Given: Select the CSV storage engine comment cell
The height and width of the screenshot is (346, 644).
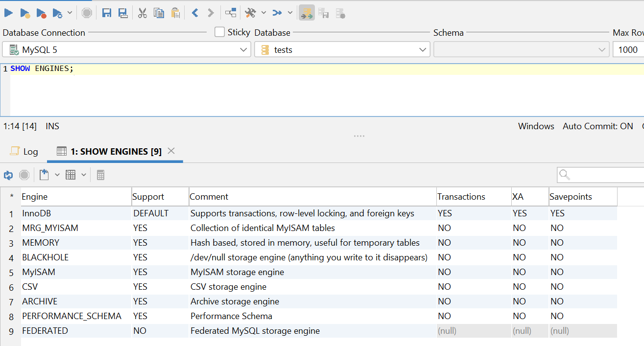Looking at the screenshot, I should click(313, 287).
